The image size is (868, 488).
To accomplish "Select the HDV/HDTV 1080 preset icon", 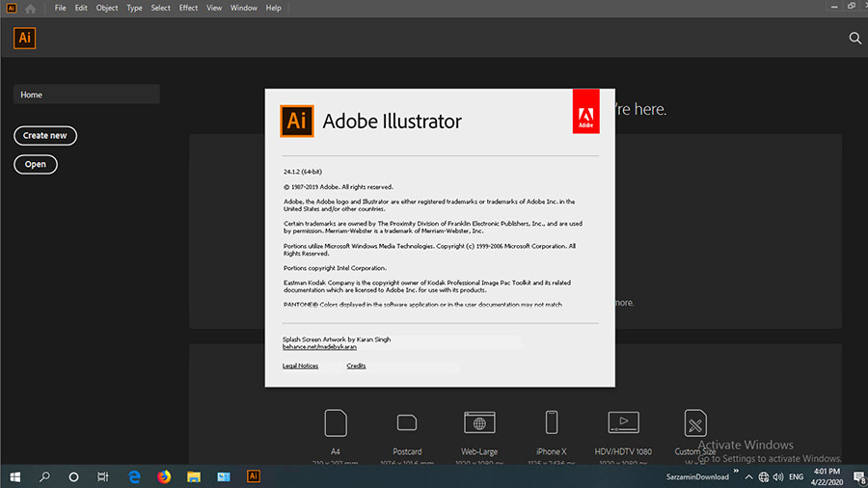I will tap(623, 422).
